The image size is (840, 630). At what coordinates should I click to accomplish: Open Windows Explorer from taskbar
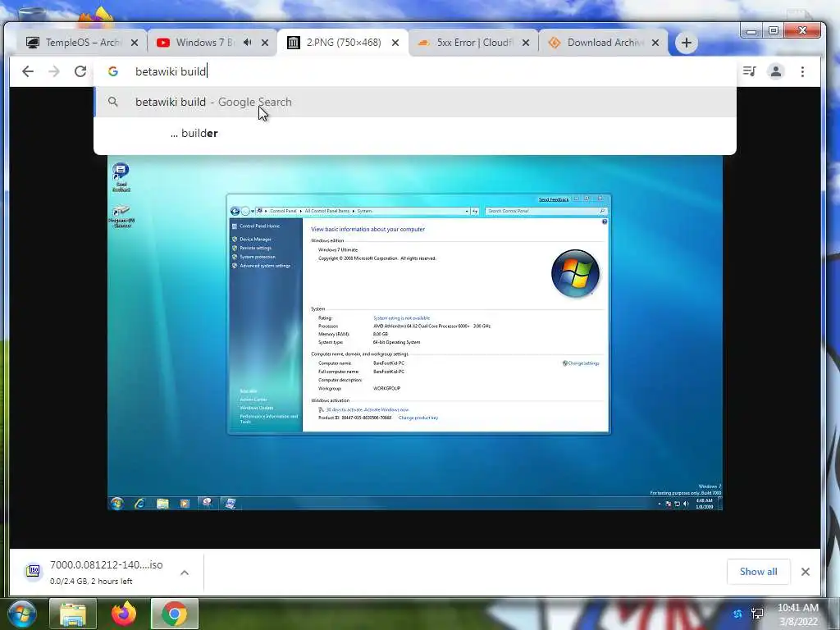(x=73, y=614)
